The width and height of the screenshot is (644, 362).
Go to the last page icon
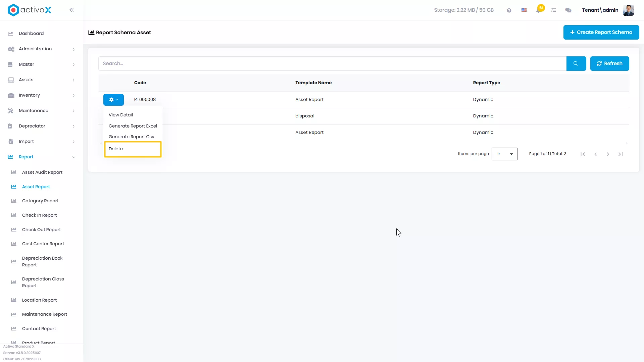coord(621,154)
